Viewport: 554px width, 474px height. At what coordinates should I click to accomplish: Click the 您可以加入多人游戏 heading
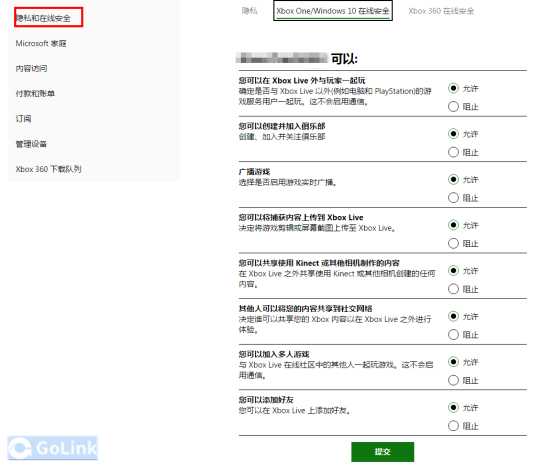[274, 354]
